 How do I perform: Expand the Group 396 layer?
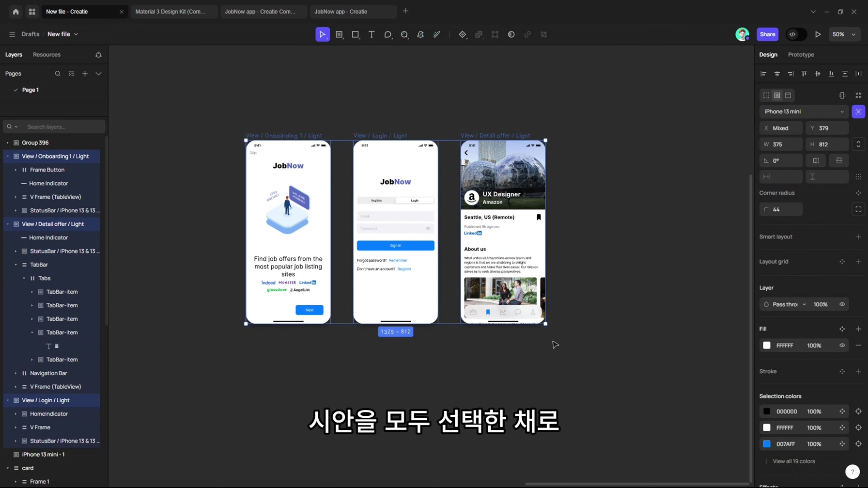pos(8,143)
